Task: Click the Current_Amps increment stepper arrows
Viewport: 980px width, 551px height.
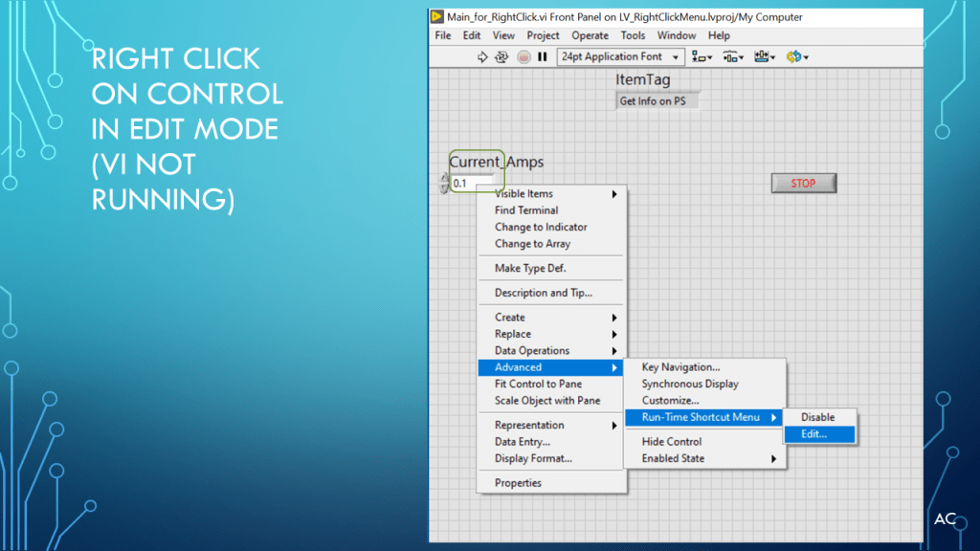Action: (443, 184)
